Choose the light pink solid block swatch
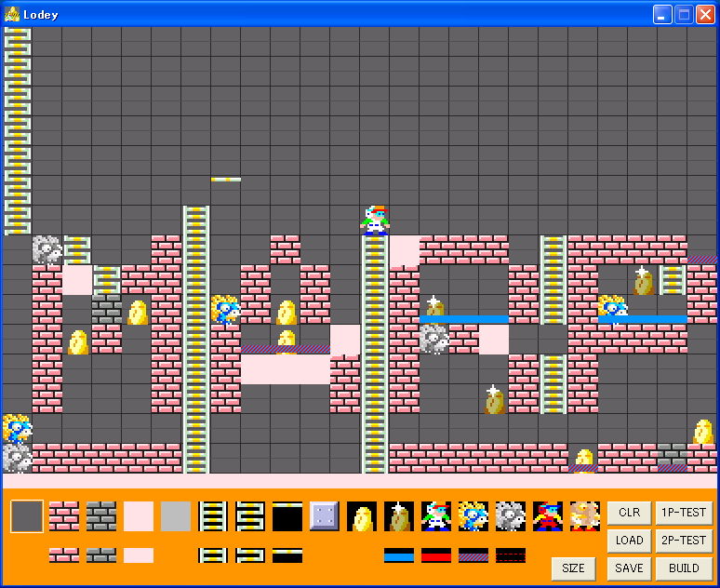This screenshot has height=588, width=720. 139,516
